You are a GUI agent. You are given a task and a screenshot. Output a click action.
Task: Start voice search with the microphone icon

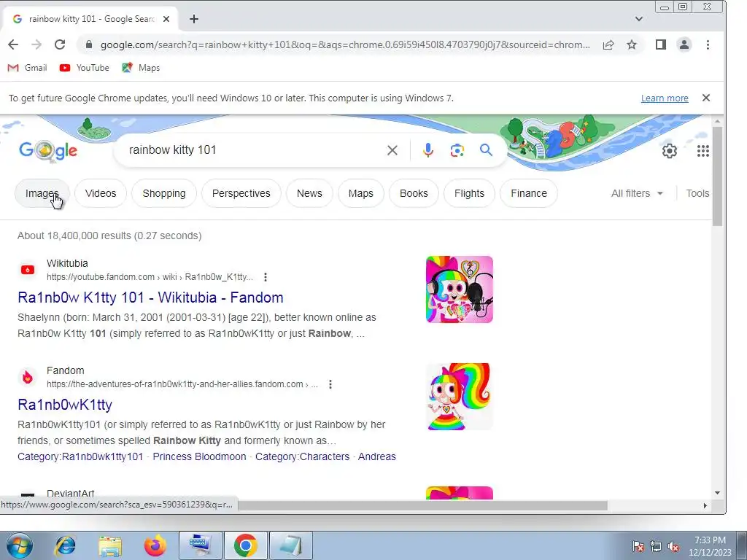coord(427,150)
